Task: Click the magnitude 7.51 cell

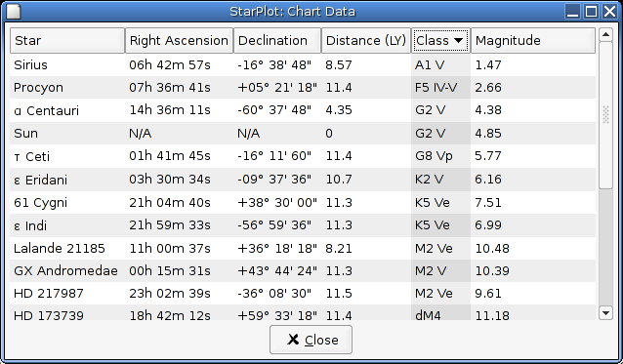Action: coord(488,202)
